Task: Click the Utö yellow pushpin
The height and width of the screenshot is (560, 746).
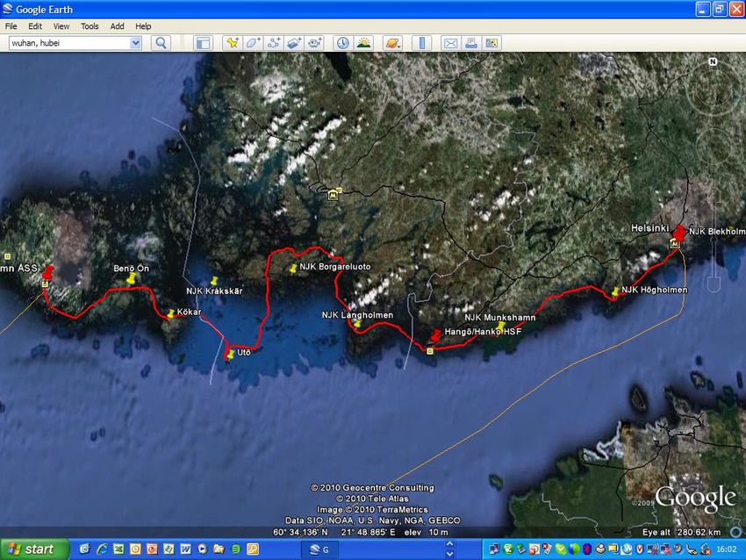Action: [x=231, y=354]
